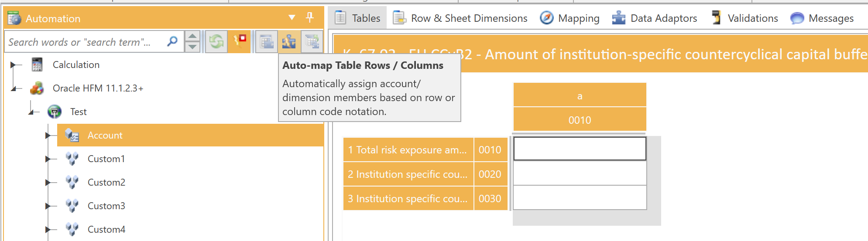This screenshot has width=868, height=241.
Task: Open the Automation panel dropdown arrow
Action: click(292, 18)
